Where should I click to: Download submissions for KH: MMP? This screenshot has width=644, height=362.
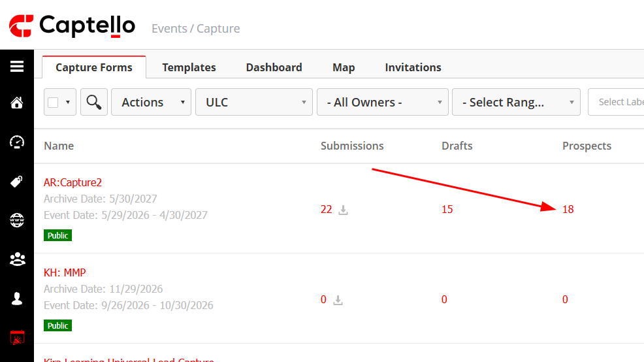click(338, 300)
